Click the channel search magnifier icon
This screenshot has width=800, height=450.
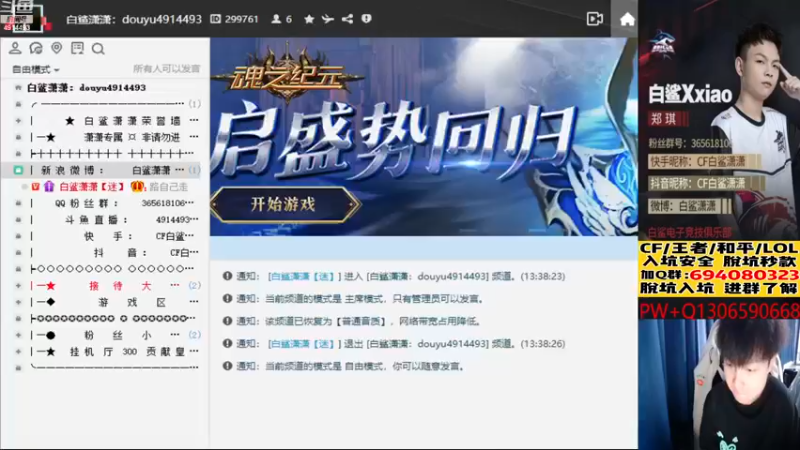click(98, 48)
